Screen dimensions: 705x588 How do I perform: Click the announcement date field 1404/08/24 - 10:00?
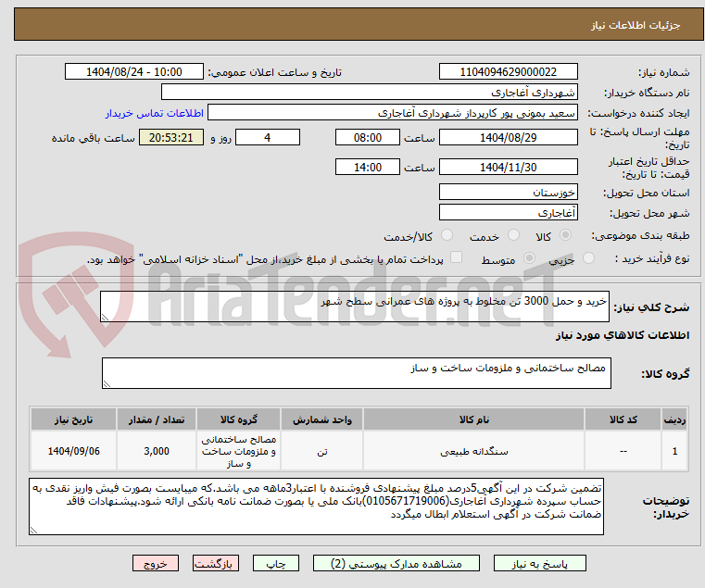[x=134, y=71]
